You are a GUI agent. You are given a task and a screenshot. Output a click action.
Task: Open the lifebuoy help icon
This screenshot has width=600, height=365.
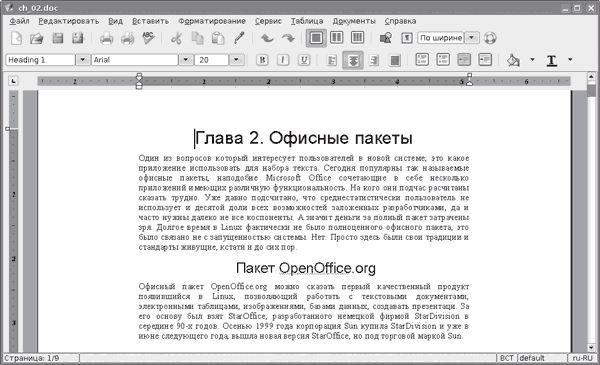pos(490,38)
